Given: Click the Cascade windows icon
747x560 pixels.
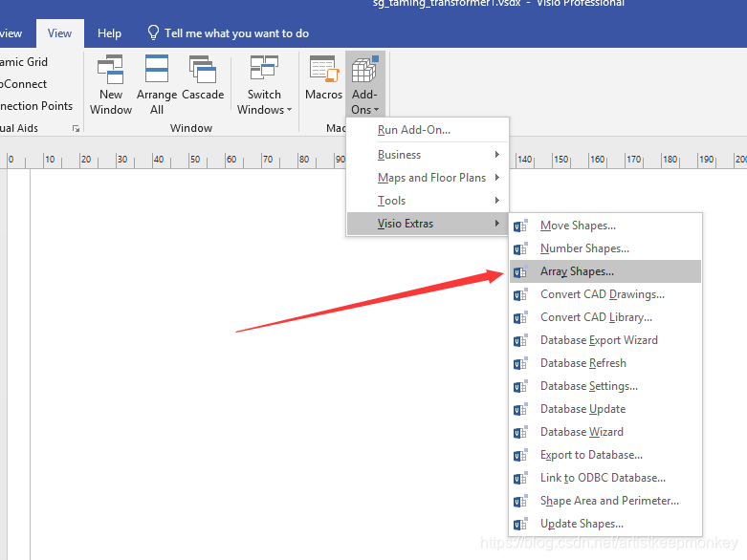Looking at the screenshot, I should click(203, 70).
